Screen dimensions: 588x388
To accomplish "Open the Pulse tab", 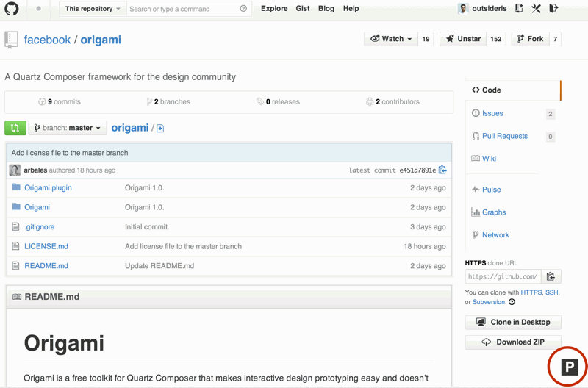I will tap(491, 190).
